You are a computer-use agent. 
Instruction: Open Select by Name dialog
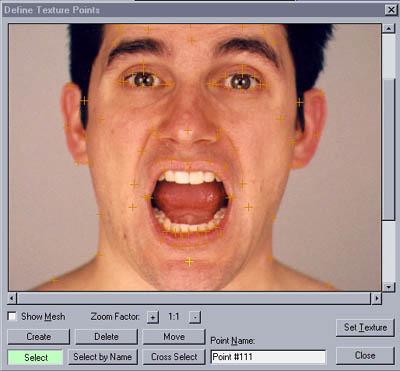click(103, 357)
